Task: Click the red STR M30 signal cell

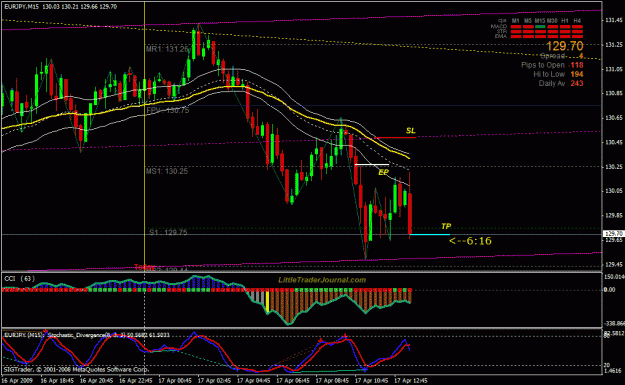Action: (552, 31)
